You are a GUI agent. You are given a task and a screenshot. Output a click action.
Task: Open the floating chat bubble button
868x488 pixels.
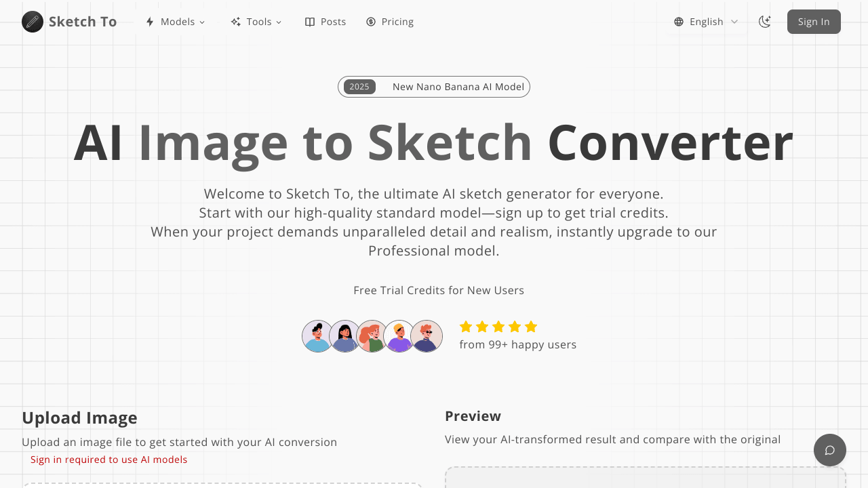829,450
